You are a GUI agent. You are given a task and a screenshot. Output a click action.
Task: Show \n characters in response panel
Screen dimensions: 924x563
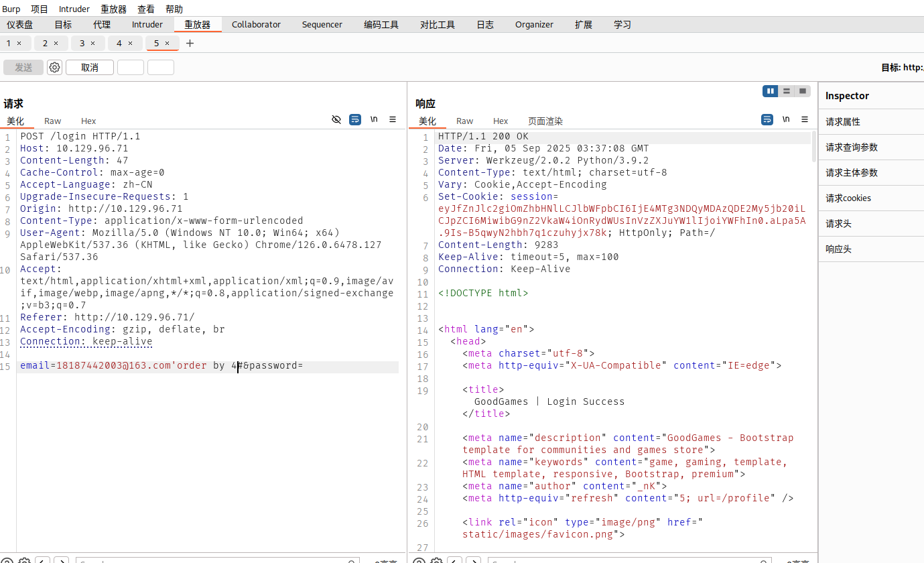[786, 120]
